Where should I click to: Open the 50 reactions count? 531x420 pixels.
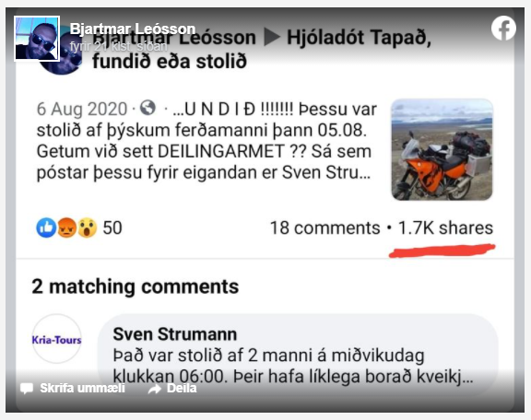click(x=112, y=227)
